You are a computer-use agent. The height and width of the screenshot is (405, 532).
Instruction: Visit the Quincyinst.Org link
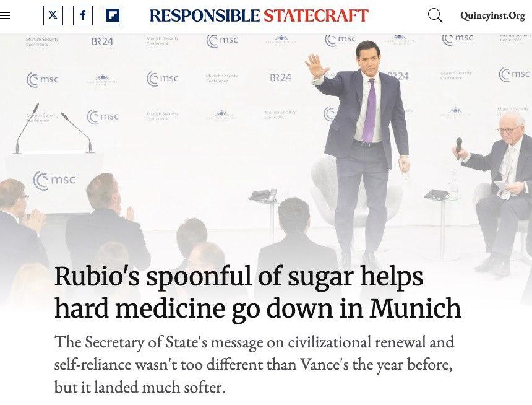[492, 15]
